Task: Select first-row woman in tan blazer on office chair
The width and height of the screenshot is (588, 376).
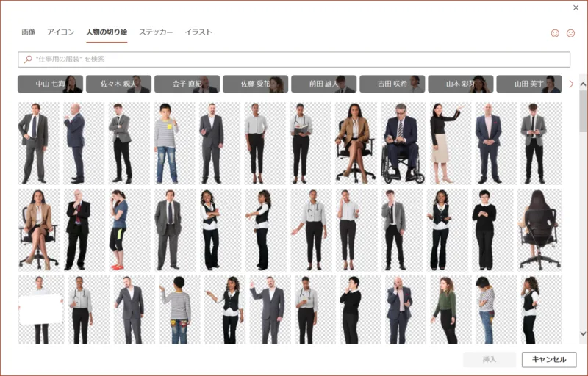Action: coord(355,143)
